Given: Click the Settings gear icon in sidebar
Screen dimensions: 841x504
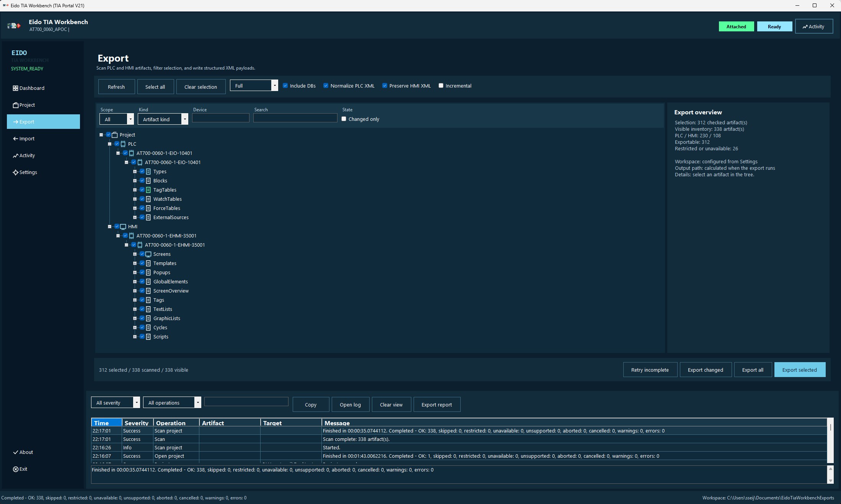Looking at the screenshot, I should (x=15, y=172).
